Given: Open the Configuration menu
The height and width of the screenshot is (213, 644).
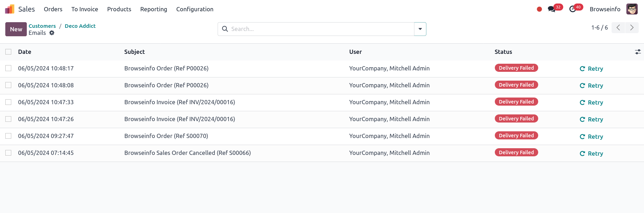Looking at the screenshot, I should pyautogui.click(x=195, y=9).
